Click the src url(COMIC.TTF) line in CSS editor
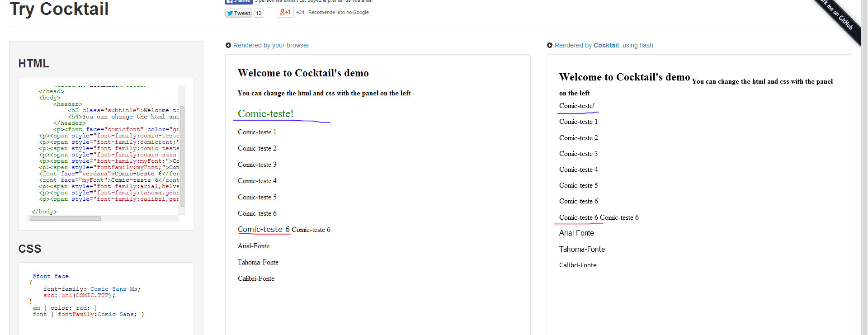Image resolution: width=868 pixels, height=335 pixels. tap(80, 295)
